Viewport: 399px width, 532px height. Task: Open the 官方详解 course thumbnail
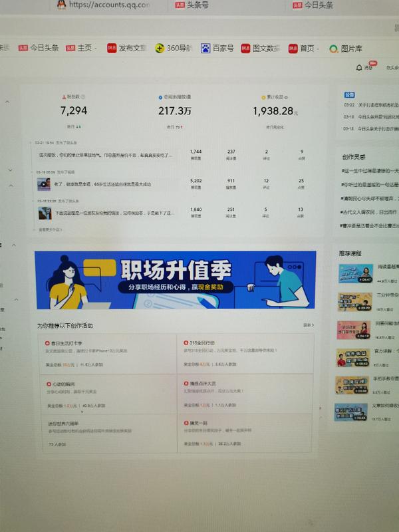[x=352, y=358]
